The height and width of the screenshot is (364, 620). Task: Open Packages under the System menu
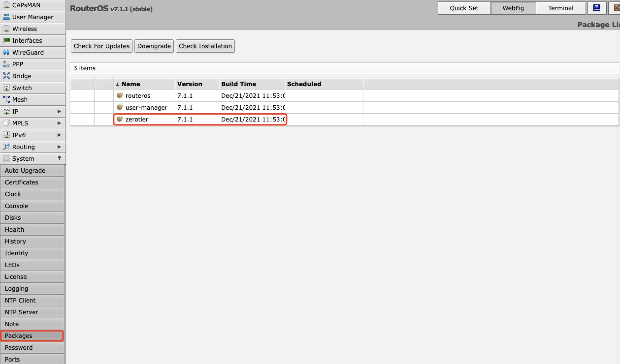pyautogui.click(x=18, y=335)
